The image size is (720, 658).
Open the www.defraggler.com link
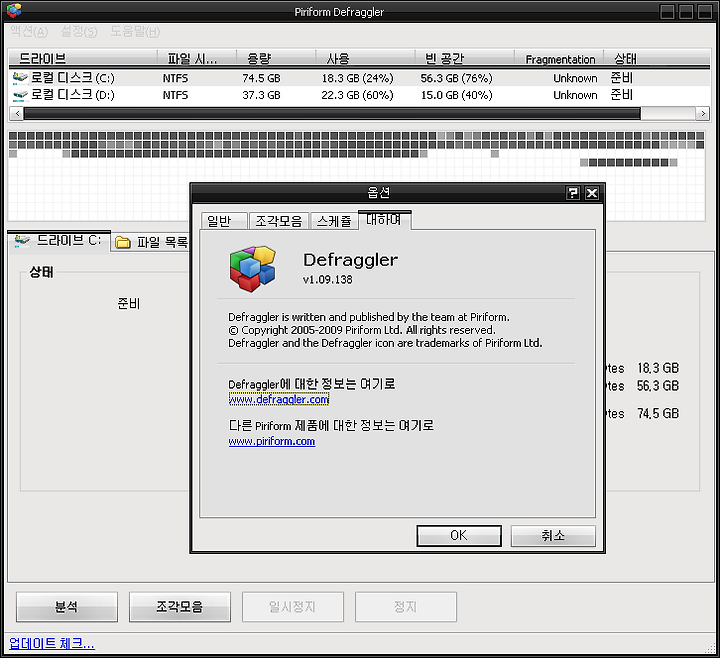[279, 399]
